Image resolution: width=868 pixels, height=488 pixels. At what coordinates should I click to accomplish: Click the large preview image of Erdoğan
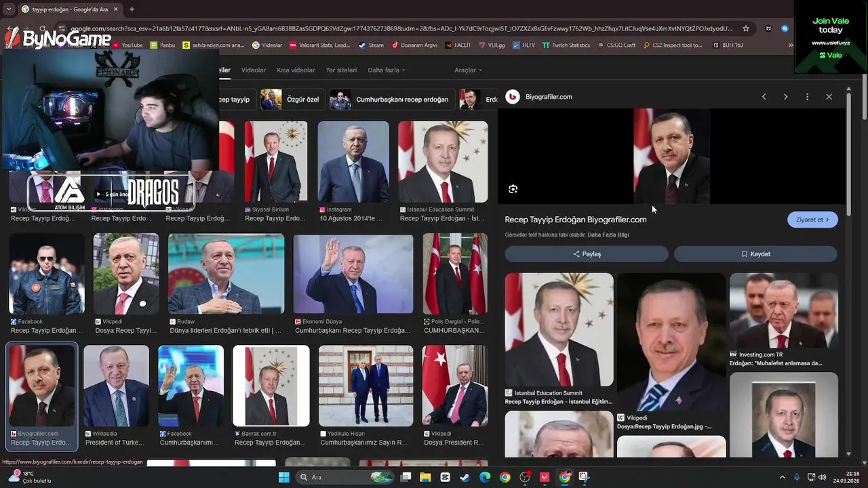click(671, 156)
